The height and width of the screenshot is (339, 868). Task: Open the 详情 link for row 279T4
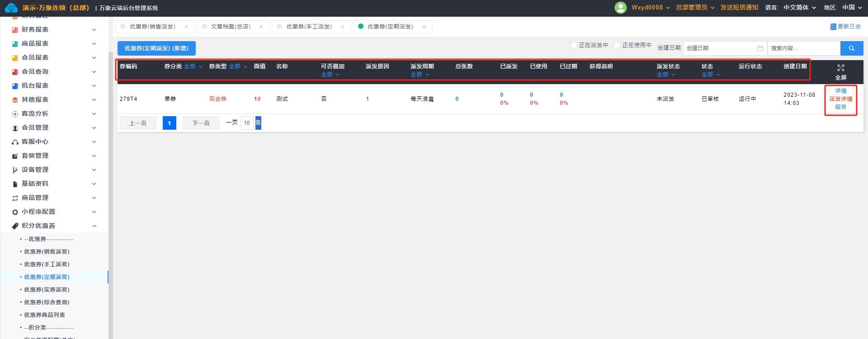pyautogui.click(x=840, y=91)
